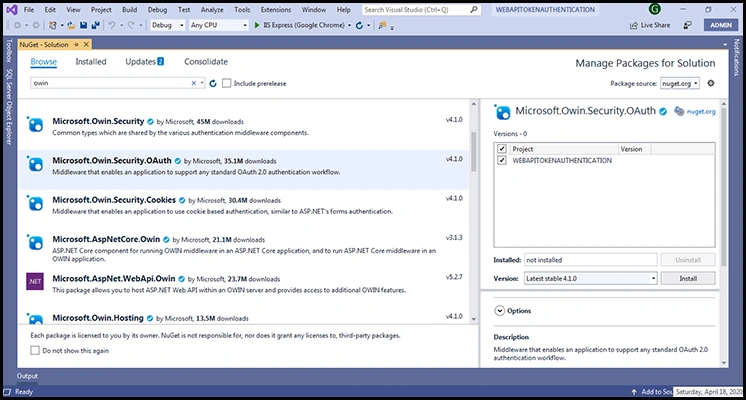The width and height of the screenshot is (746, 400).
Task: Open the Toolbox side panel
Action: click(9, 50)
